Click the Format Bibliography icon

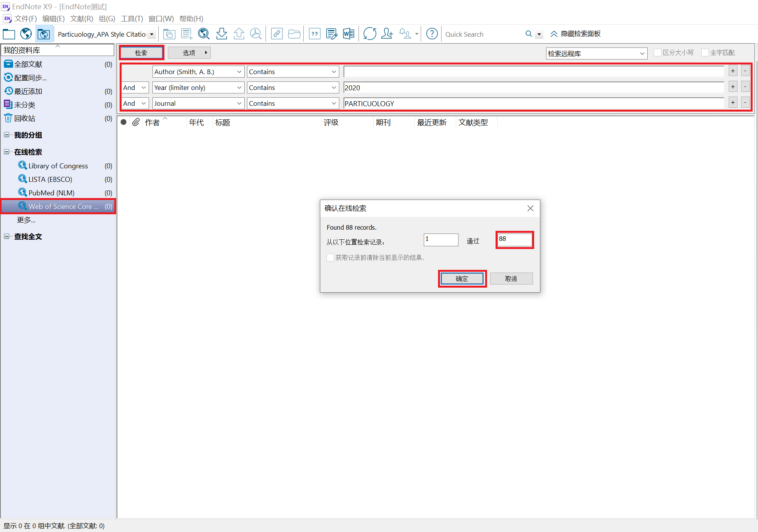(332, 34)
